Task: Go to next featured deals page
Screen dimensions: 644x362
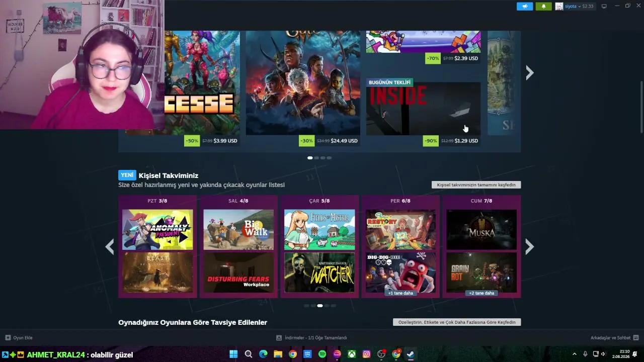Action: coord(529,73)
